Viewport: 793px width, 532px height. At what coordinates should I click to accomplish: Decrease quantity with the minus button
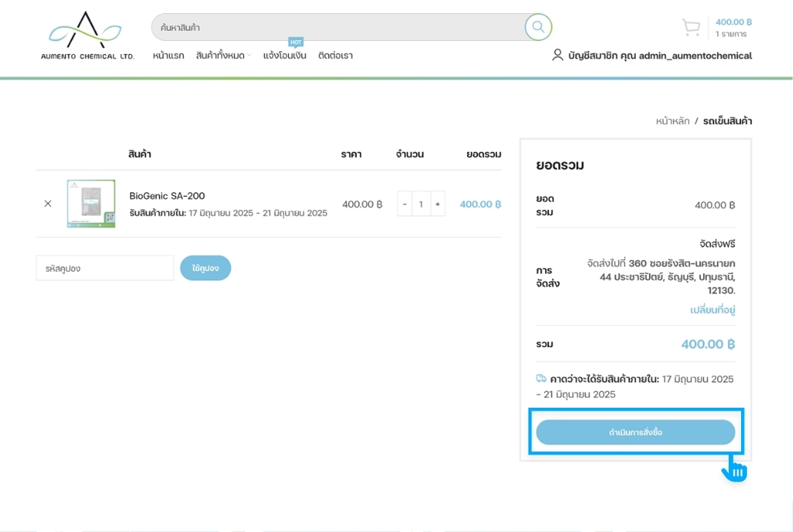(x=404, y=204)
